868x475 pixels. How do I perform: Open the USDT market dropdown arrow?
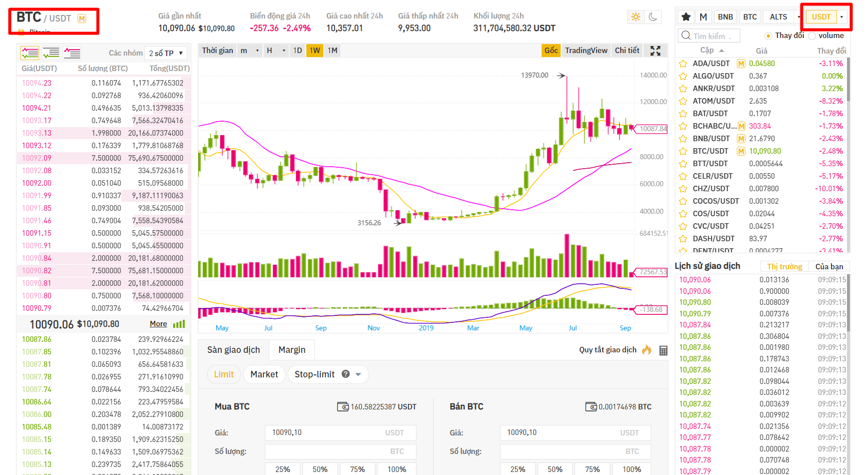841,17
